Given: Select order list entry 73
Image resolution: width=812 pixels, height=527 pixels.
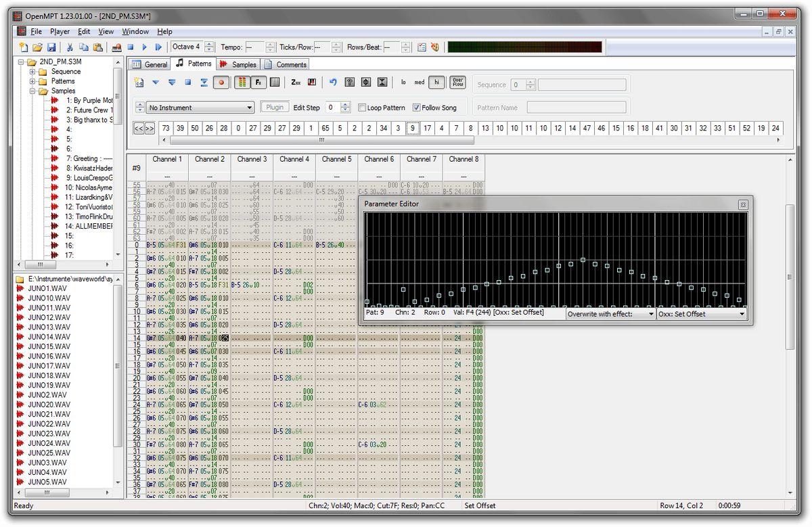Looking at the screenshot, I should click(166, 128).
